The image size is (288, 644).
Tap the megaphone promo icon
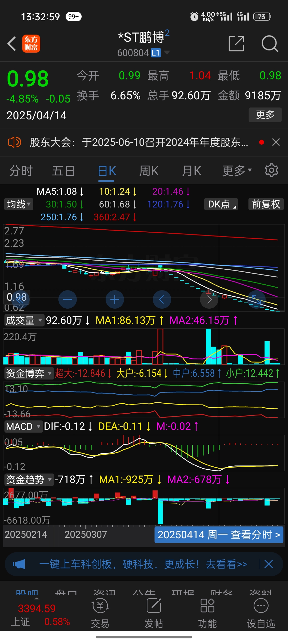19,564
